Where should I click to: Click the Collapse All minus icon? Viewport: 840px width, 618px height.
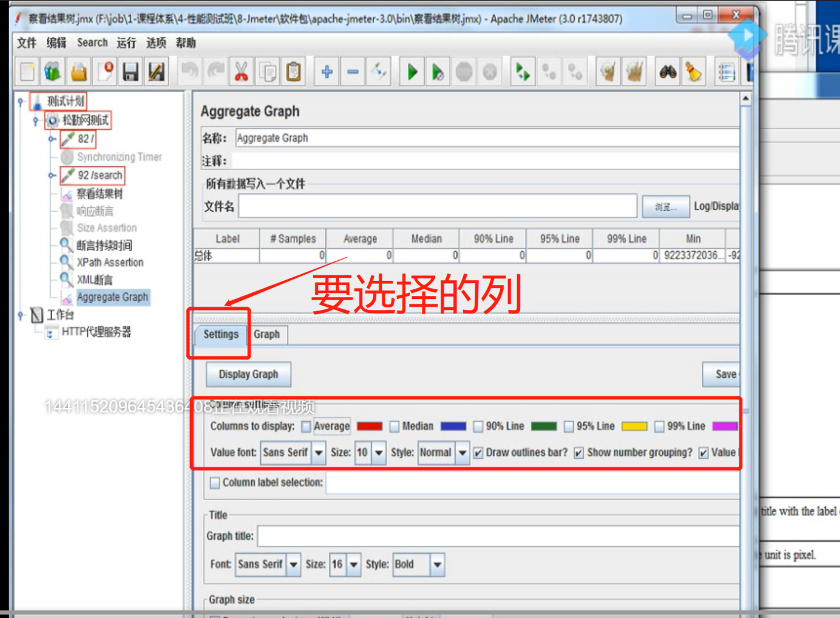click(353, 72)
